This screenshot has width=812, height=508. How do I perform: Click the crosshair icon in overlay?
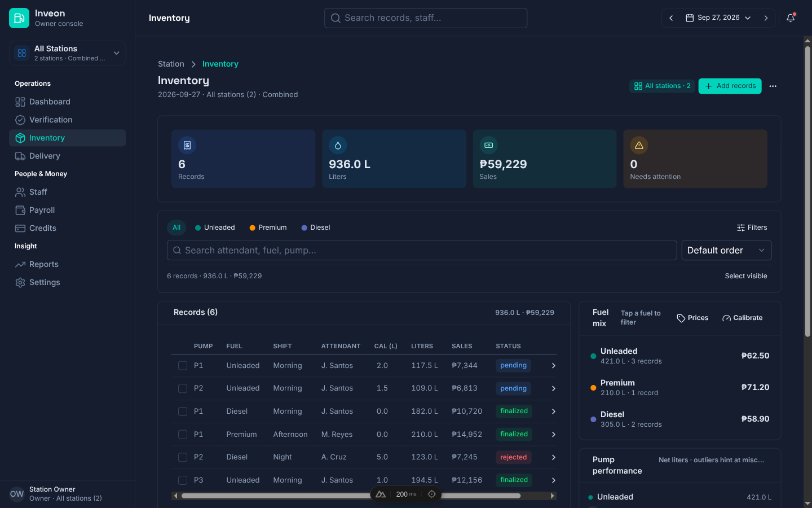(432, 494)
